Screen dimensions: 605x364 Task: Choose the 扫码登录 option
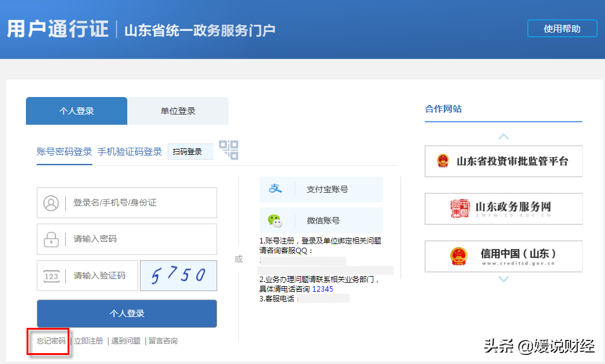tap(191, 151)
